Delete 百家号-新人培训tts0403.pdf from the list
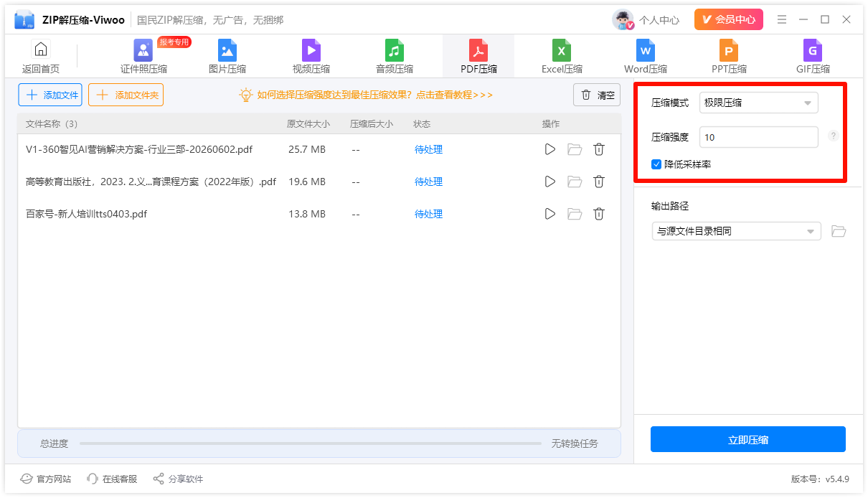This screenshot has width=868, height=498. click(x=599, y=214)
